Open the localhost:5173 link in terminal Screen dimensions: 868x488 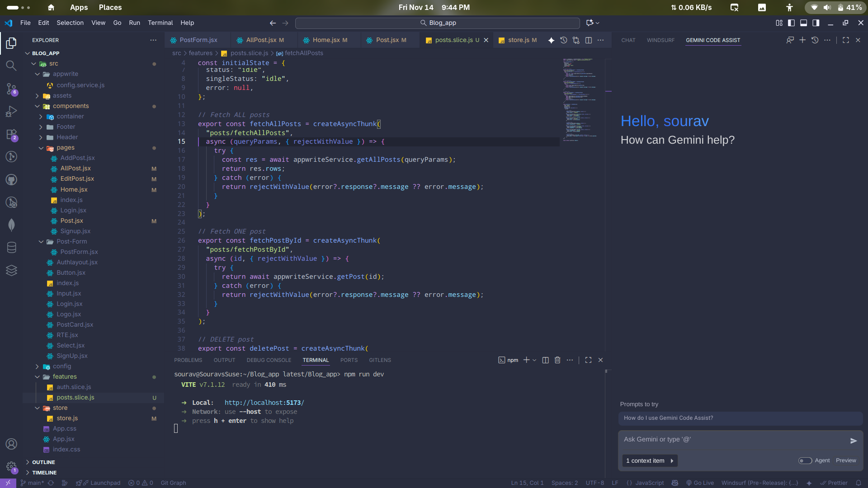264,403
